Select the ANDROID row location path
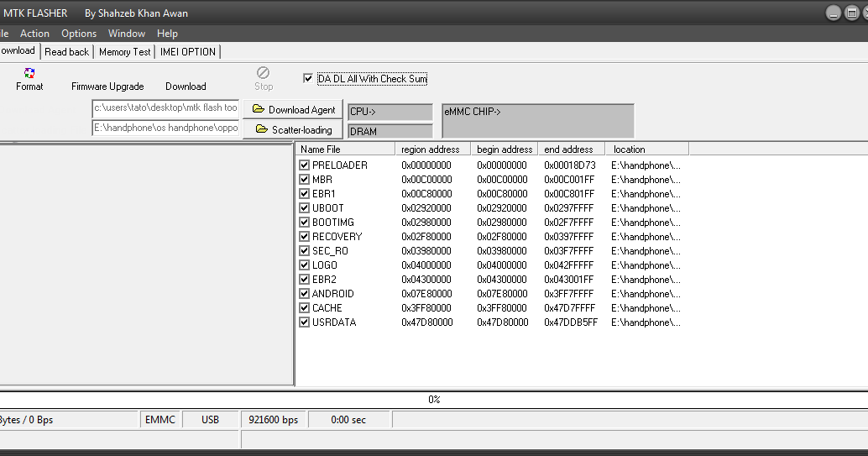The height and width of the screenshot is (456, 868). (646, 294)
